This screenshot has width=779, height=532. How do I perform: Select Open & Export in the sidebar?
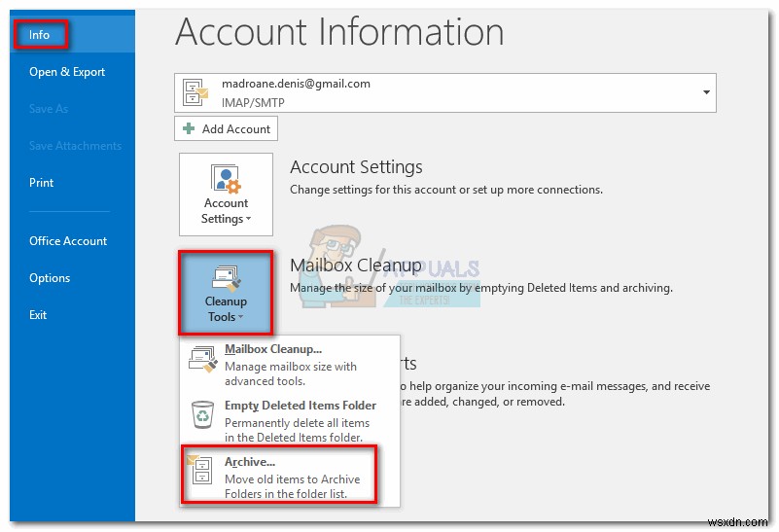click(x=67, y=72)
